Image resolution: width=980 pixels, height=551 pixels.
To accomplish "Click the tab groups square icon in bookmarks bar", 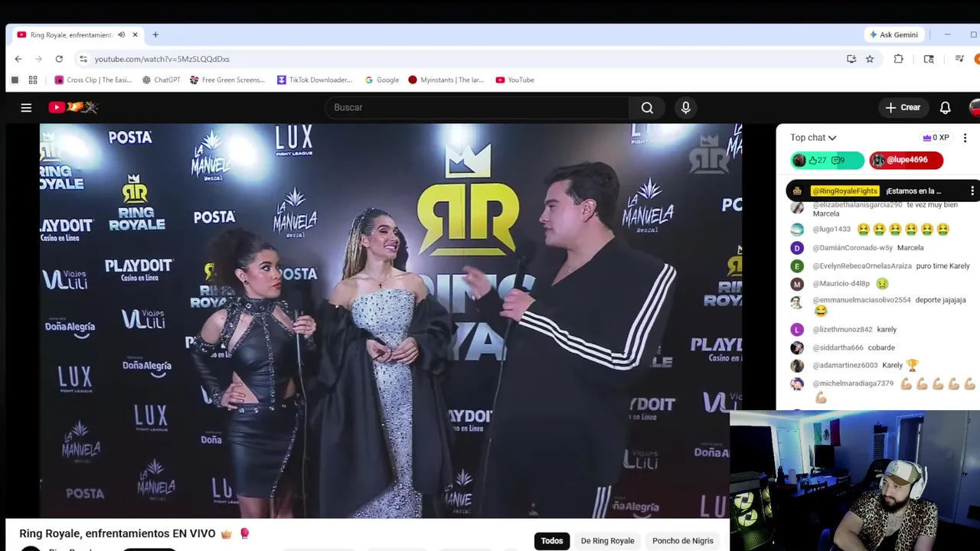I will pyautogui.click(x=15, y=80).
